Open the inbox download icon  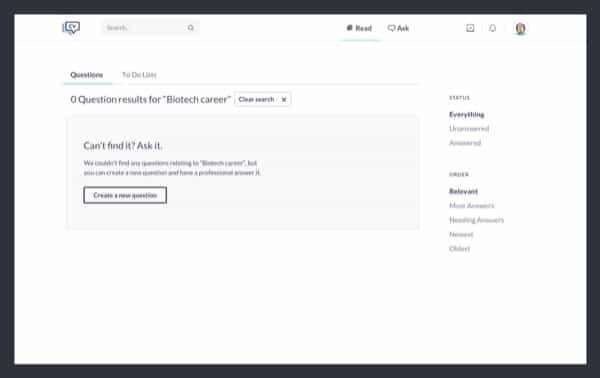point(470,28)
